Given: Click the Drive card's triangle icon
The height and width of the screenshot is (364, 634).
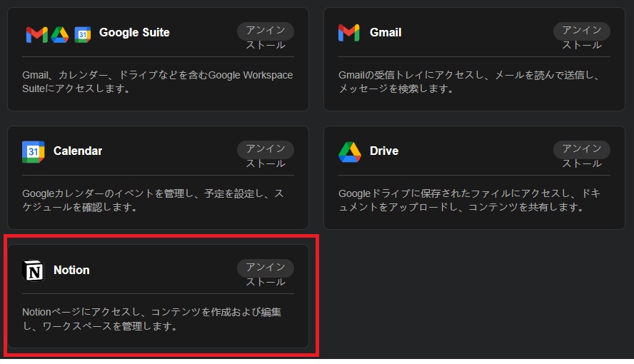Looking at the screenshot, I should 350,152.
